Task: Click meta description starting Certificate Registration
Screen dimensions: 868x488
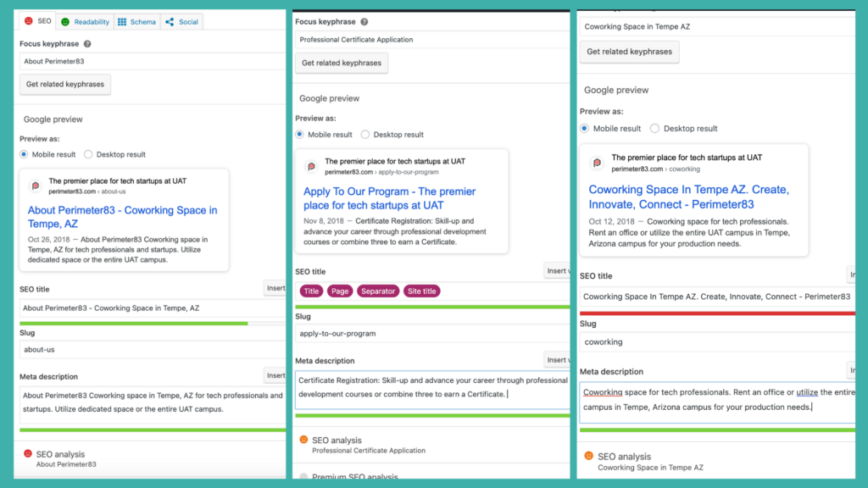Action: 432,390
